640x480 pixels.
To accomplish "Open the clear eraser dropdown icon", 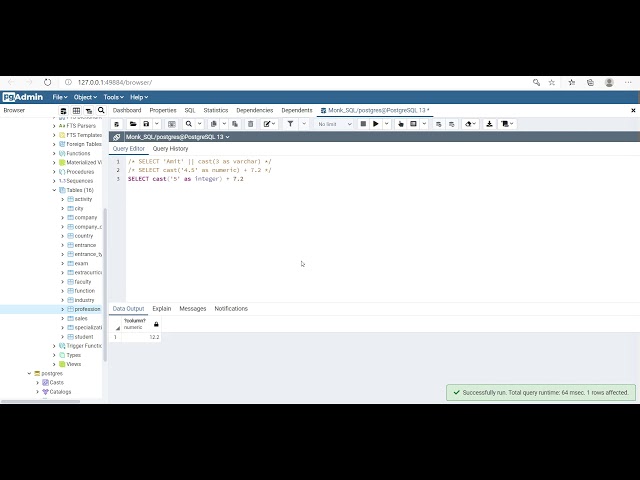I will 471,124.
